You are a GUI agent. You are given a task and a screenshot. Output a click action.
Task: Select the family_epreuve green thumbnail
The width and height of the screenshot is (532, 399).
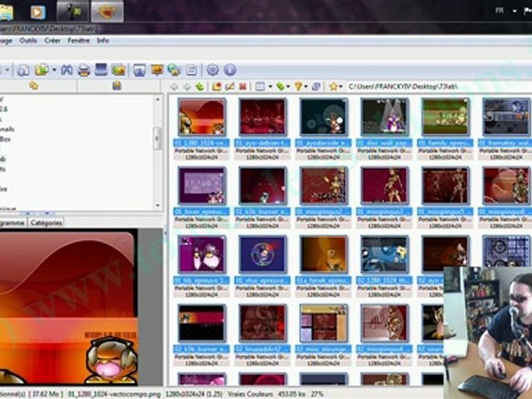445,117
